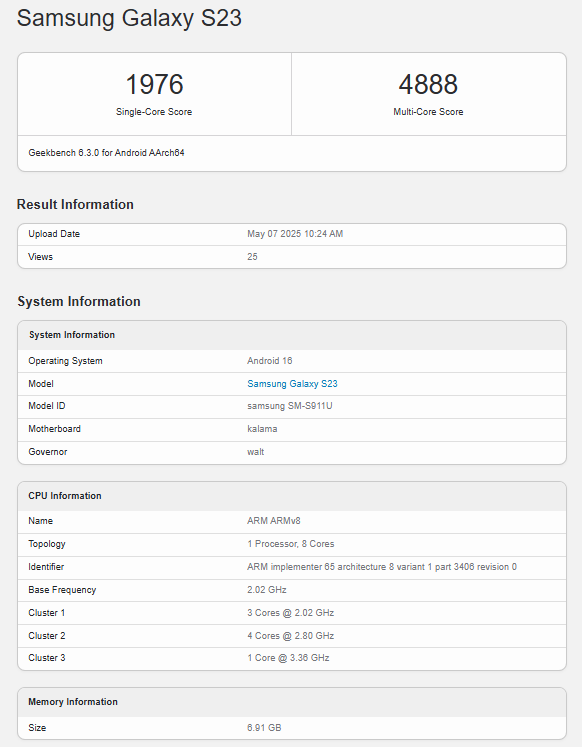The image size is (582, 747).
Task: Select the Single-Core Score label
Action: pos(154,112)
